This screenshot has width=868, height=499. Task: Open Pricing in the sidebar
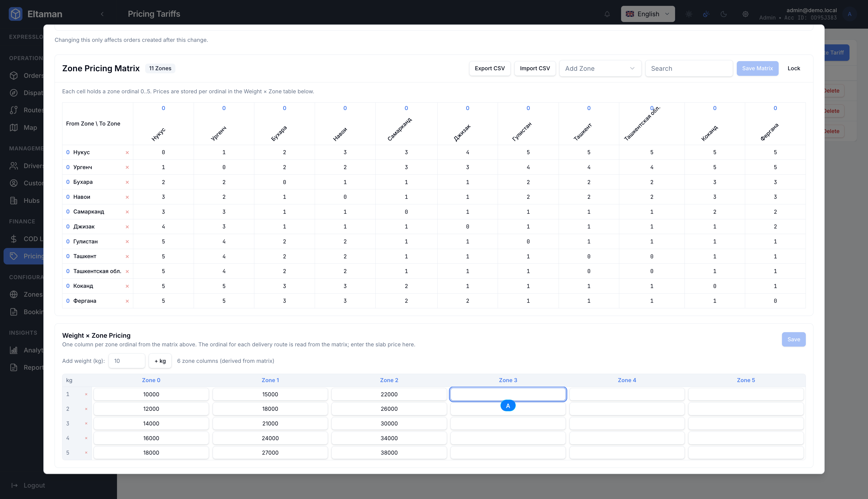pos(24,256)
